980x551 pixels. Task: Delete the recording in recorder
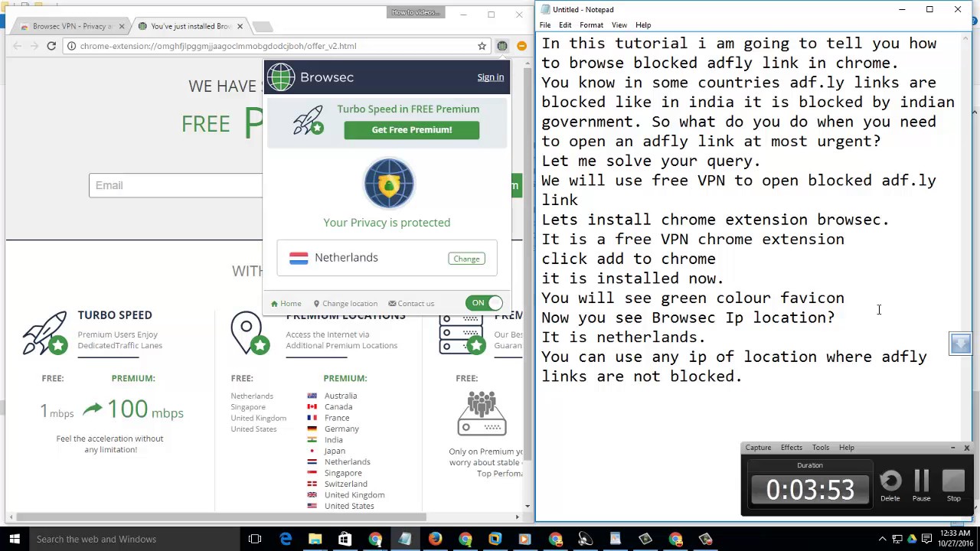tap(890, 486)
